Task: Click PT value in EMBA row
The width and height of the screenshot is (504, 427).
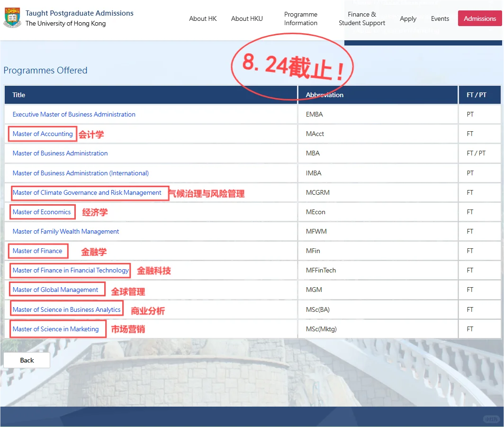Action: point(470,114)
